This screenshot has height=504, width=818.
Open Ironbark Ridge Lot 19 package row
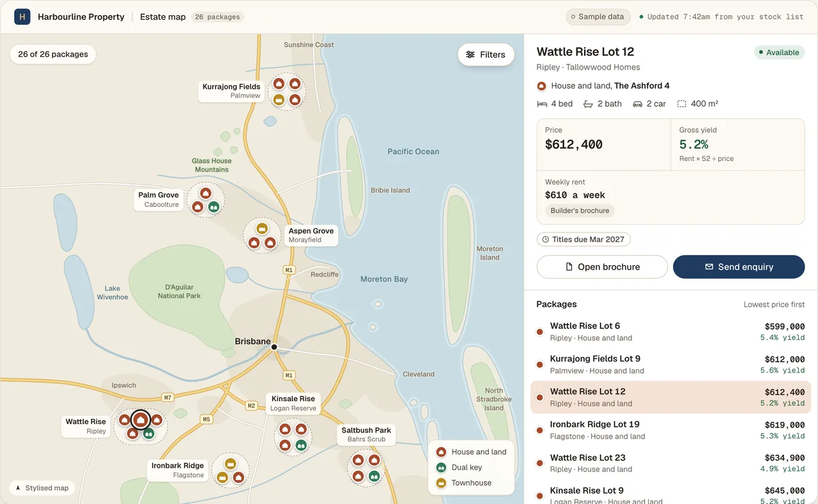click(x=671, y=431)
